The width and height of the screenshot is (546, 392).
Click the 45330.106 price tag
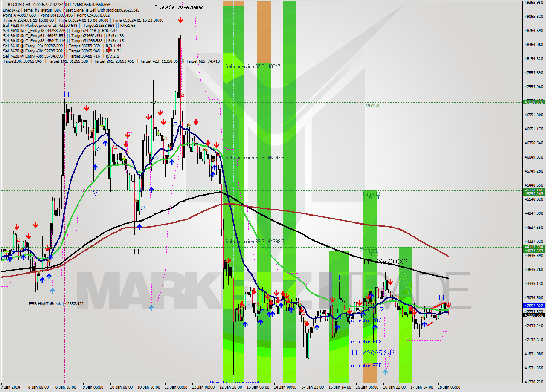pos(534,190)
